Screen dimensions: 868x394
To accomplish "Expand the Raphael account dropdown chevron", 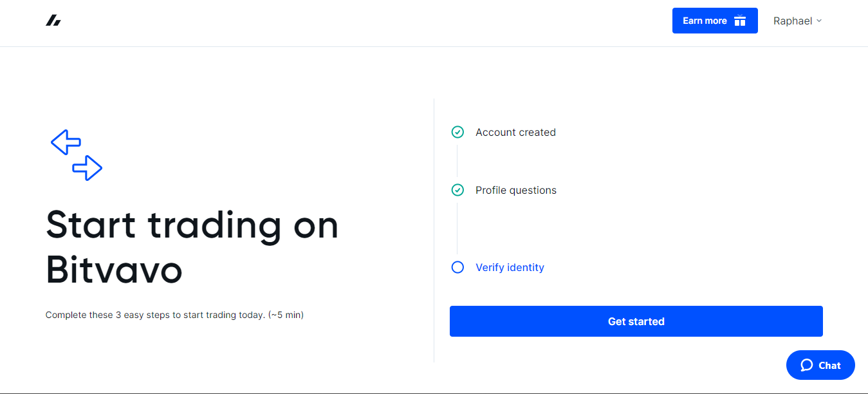I will click(x=819, y=21).
